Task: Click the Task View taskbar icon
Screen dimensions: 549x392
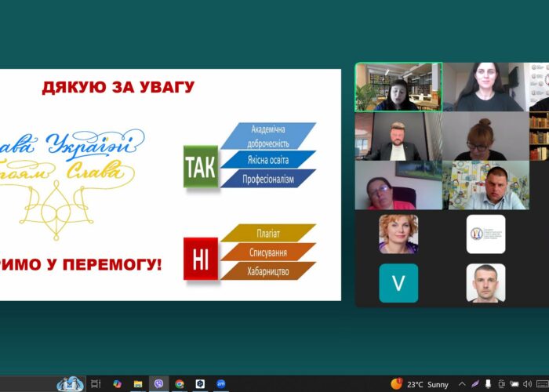Action: pyautogui.click(x=96, y=384)
